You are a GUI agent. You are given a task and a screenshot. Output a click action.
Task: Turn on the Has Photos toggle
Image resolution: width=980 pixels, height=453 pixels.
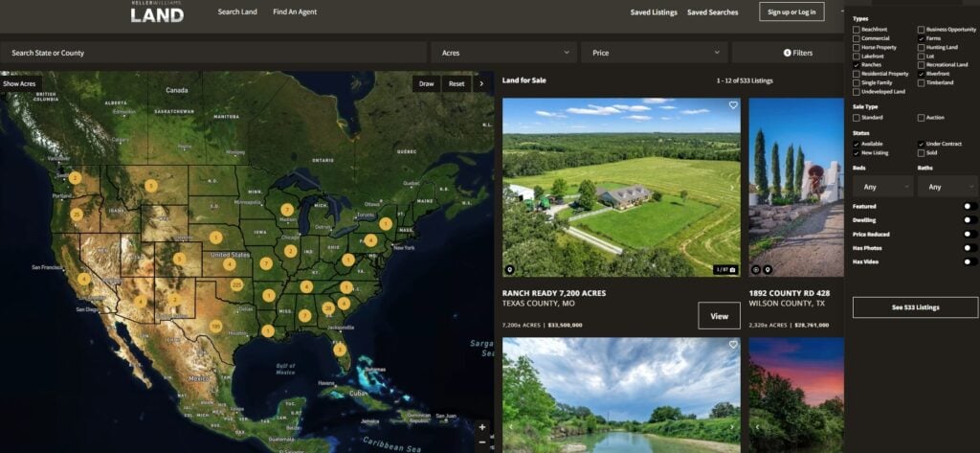coord(970,248)
